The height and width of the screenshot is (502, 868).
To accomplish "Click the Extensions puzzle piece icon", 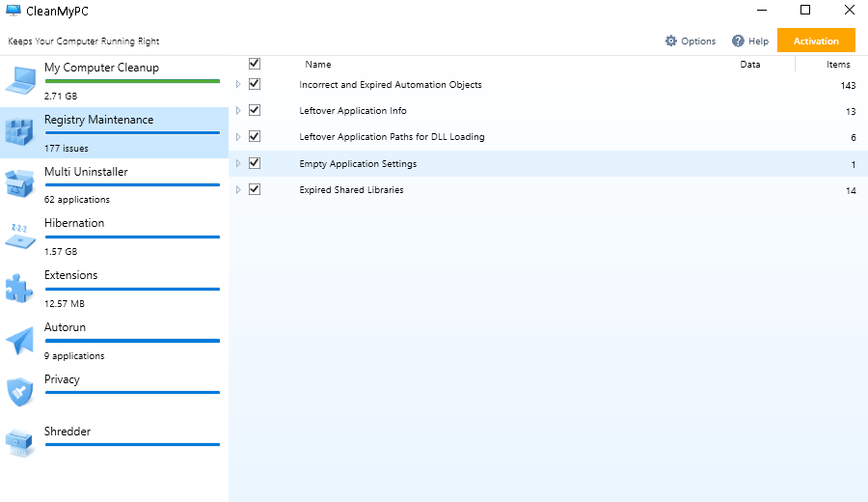I will tap(19, 288).
